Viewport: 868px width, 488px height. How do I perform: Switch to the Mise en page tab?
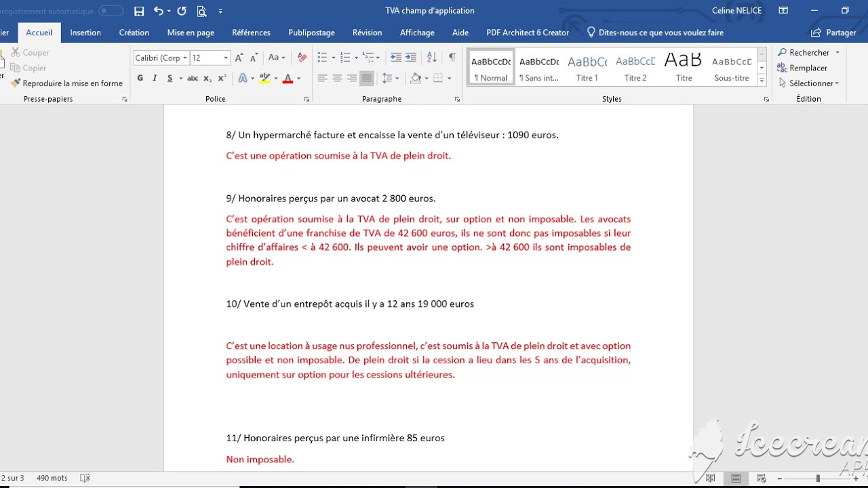coord(191,33)
